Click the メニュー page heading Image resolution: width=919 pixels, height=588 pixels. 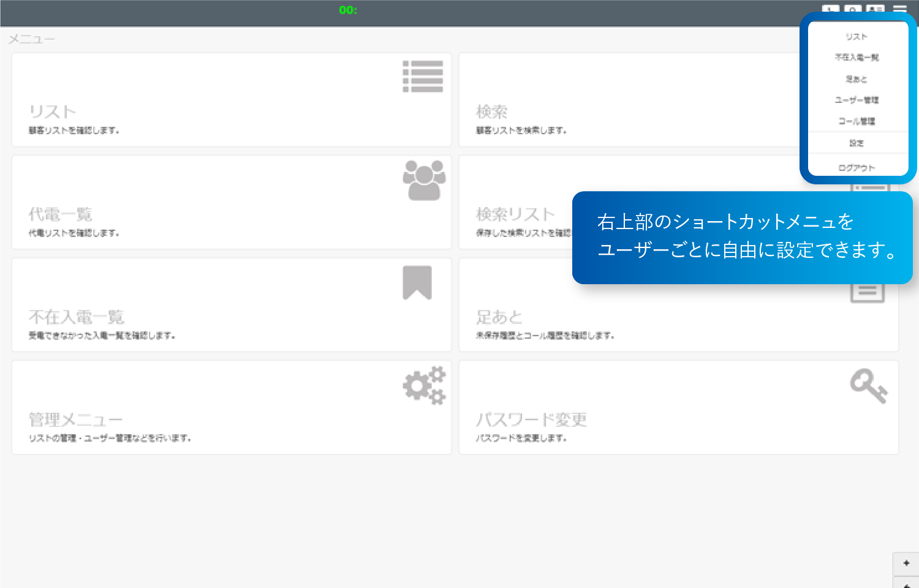tap(32, 39)
